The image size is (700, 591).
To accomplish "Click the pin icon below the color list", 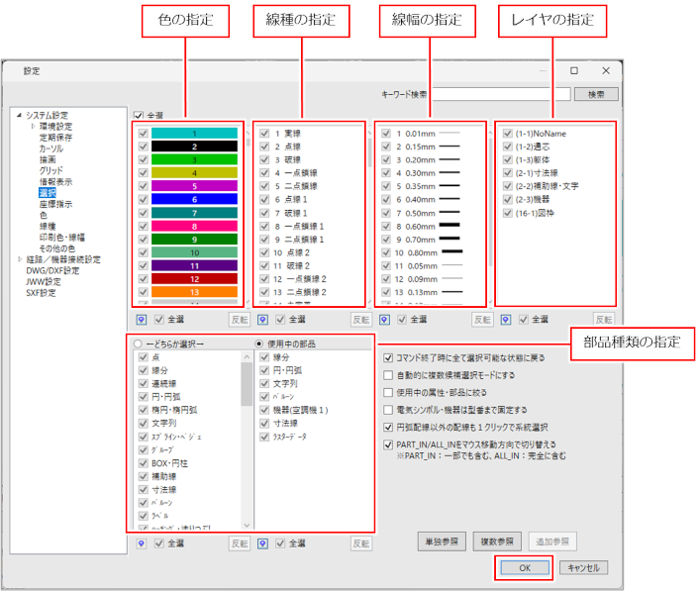I will (140, 320).
